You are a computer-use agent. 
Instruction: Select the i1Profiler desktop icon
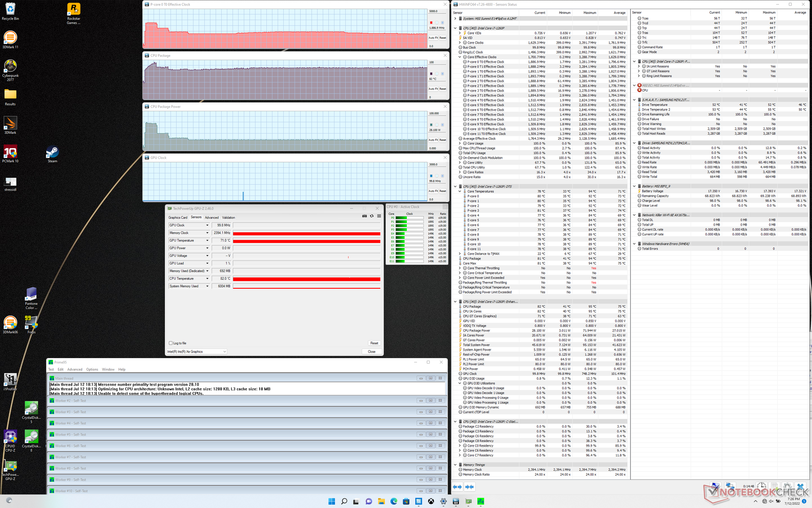10,382
